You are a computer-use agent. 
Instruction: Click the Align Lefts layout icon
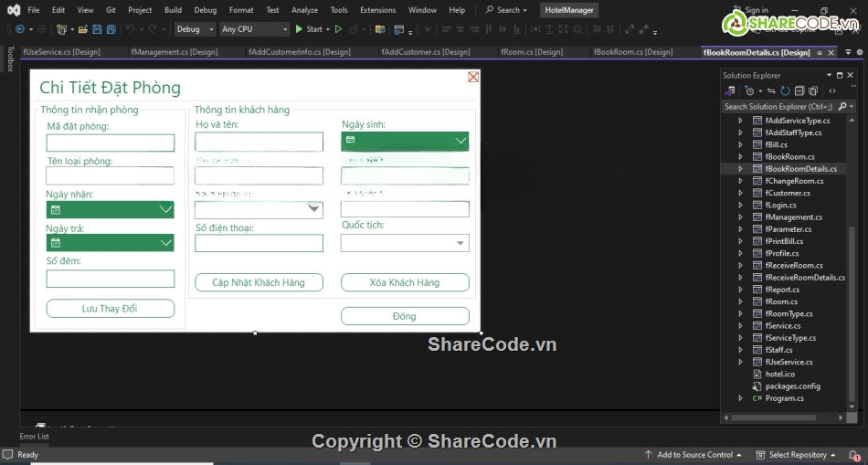446,29
